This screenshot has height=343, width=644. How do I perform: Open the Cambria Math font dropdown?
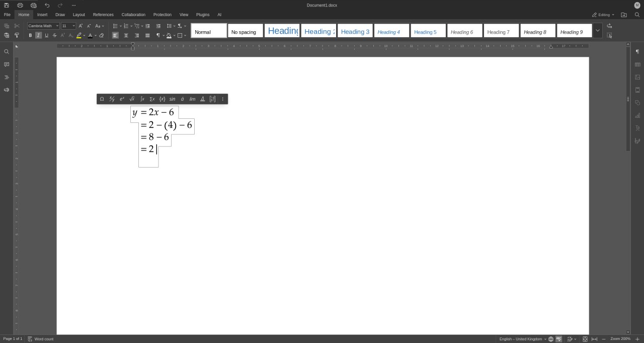click(x=43, y=26)
